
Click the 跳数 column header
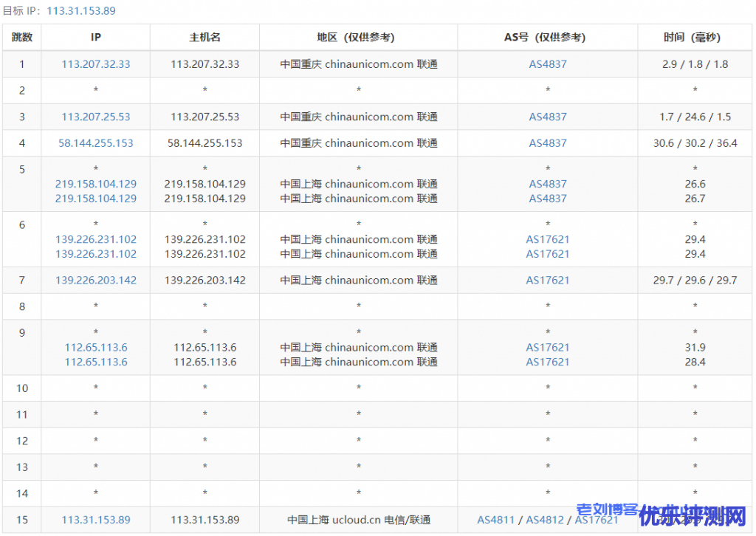pyautogui.click(x=22, y=38)
